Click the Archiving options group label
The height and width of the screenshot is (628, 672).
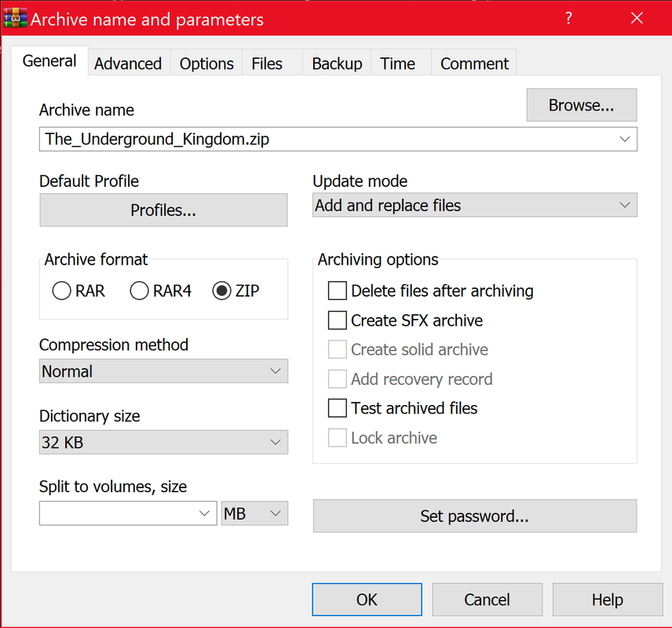tap(378, 260)
